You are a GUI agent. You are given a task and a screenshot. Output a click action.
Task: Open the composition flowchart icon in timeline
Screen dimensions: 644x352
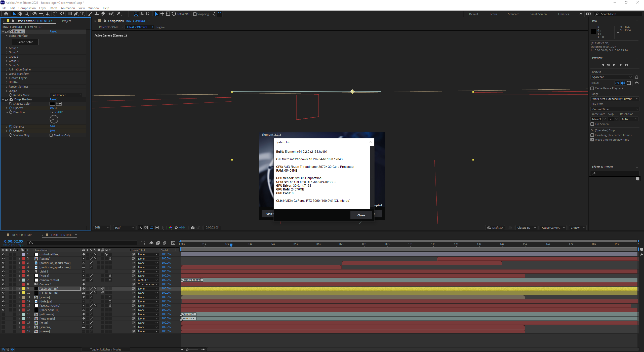click(x=143, y=243)
